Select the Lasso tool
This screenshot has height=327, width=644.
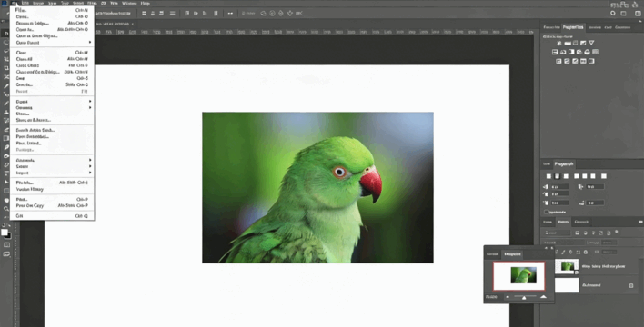tap(5, 51)
